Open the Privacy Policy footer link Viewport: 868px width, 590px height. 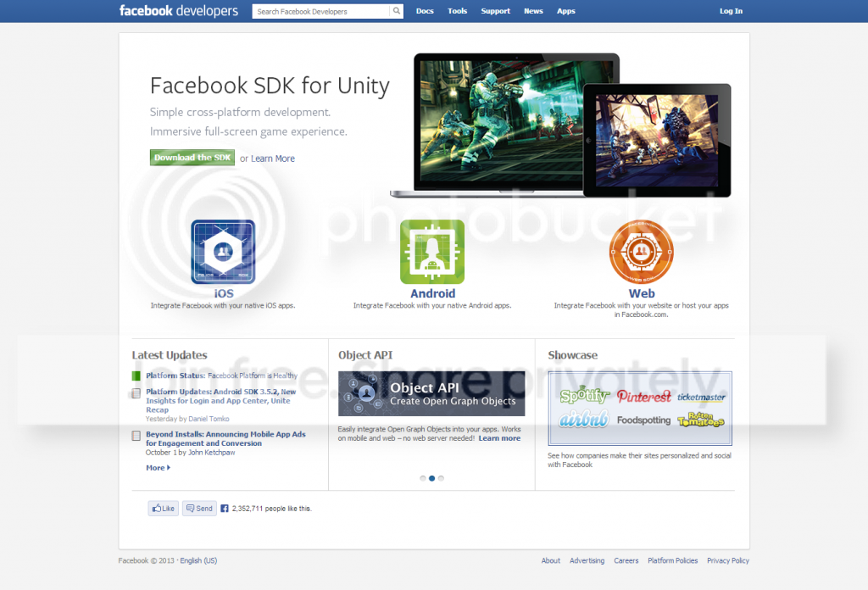[x=728, y=560]
